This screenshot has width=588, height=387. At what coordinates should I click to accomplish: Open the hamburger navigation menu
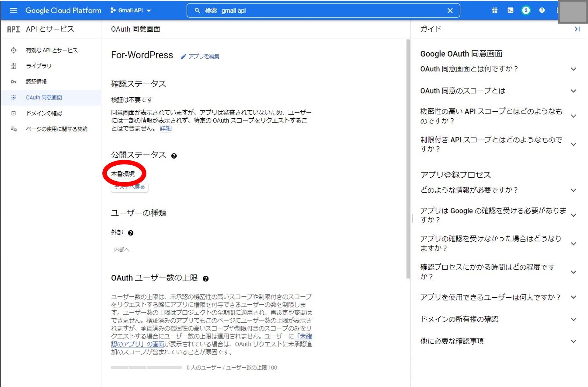click(13, 10)
